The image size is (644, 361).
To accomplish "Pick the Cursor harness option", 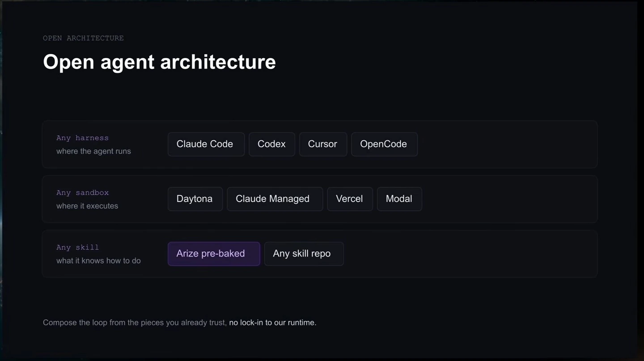I will (x=323, y=144).
